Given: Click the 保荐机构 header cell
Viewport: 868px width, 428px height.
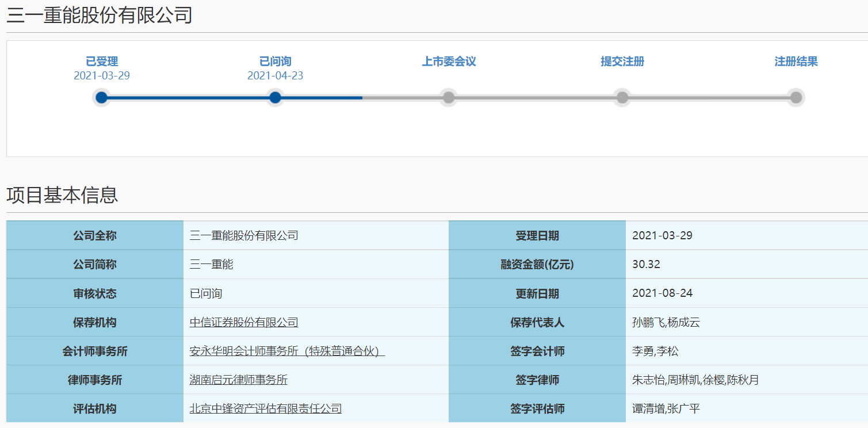Looking at the screenshot, I should 95,322.
